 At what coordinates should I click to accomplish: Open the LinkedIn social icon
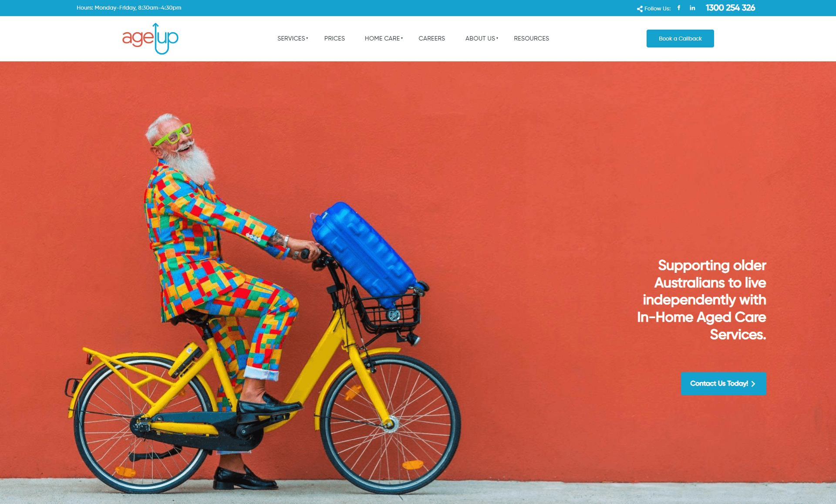692,8
